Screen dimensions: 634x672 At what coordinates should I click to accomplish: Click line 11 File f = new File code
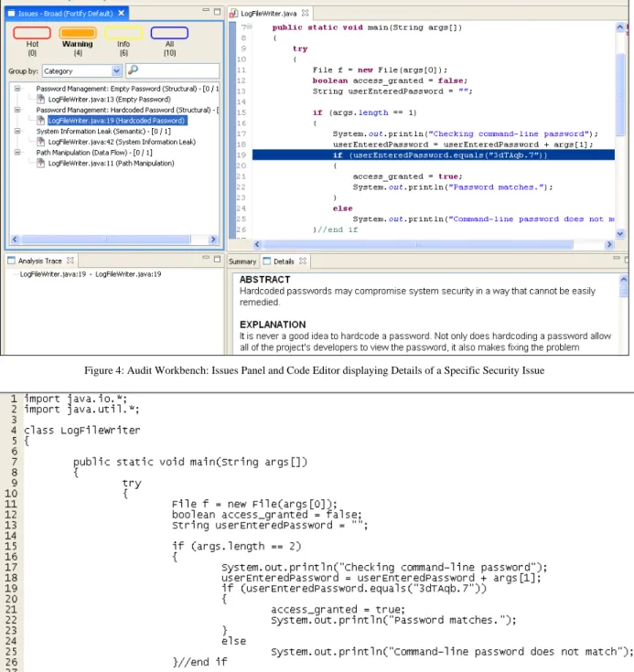(x=380, y=69)
